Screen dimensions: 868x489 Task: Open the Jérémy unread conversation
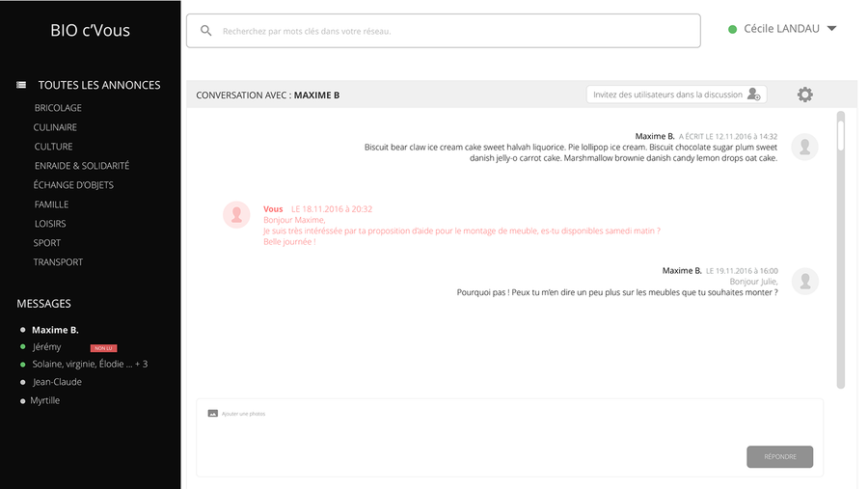(46, 346)
